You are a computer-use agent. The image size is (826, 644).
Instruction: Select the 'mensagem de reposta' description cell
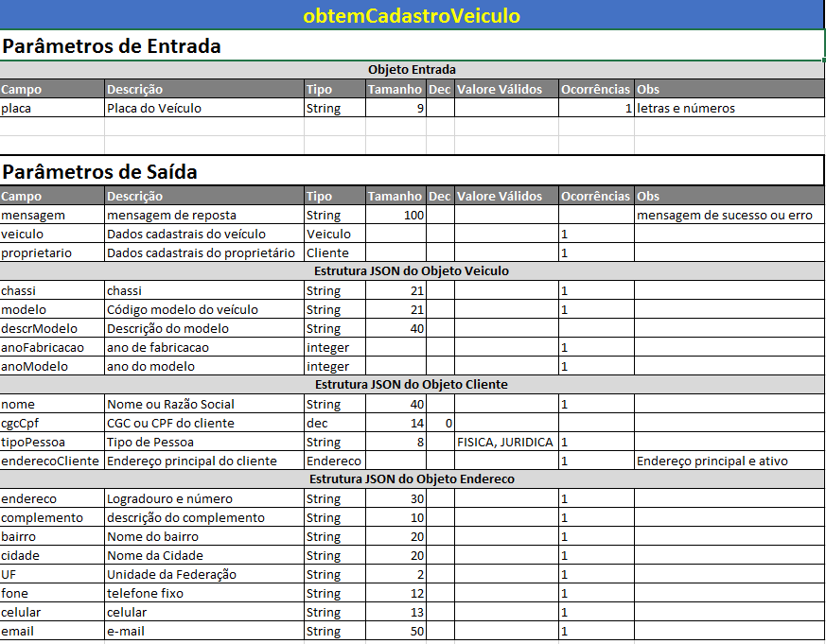[x=204, y=216]
